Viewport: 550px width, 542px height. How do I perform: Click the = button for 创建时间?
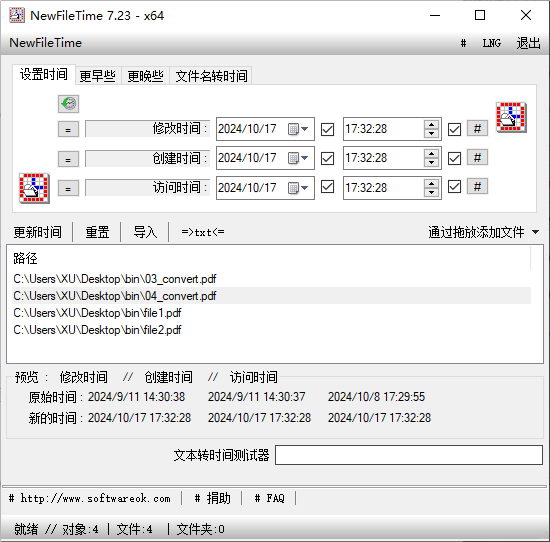tap(68, 159)
